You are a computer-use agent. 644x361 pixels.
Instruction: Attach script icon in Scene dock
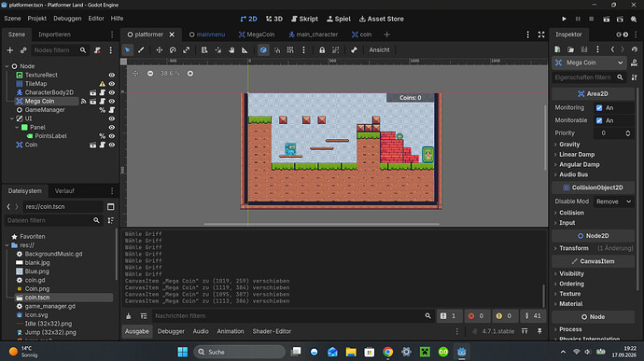[x=97, y=50]
